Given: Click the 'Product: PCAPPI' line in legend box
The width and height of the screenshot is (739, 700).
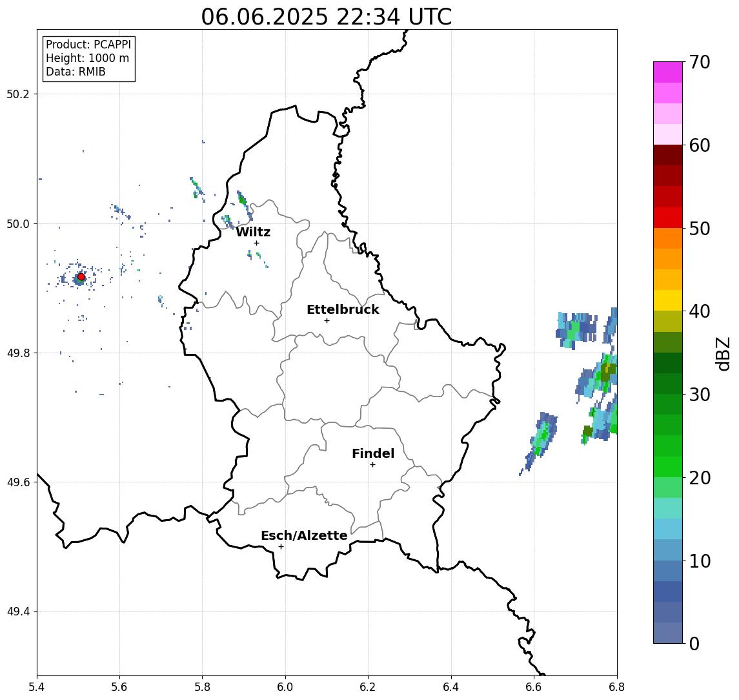Looking at the screenshot, I should 88,45.
